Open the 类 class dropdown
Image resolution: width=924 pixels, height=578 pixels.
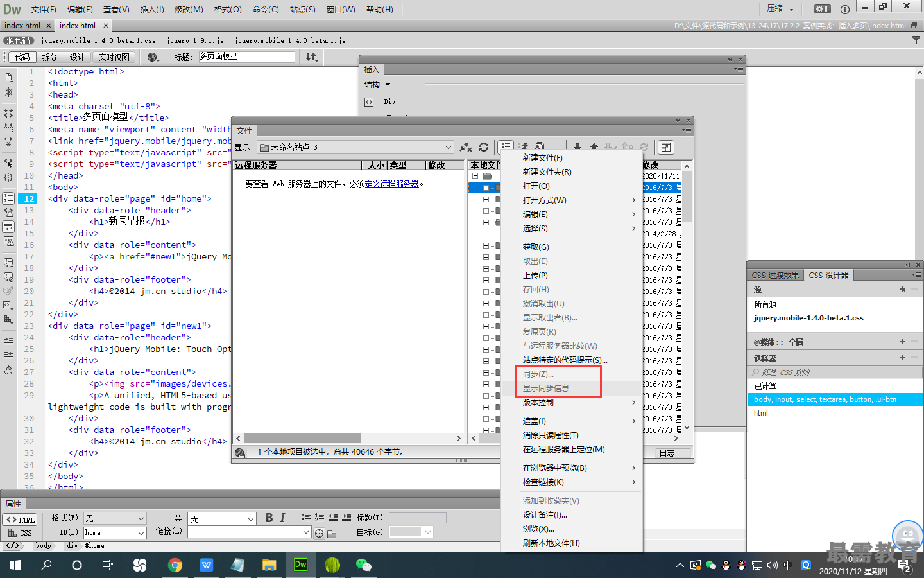pyautogui.click(x=222, y=518)
